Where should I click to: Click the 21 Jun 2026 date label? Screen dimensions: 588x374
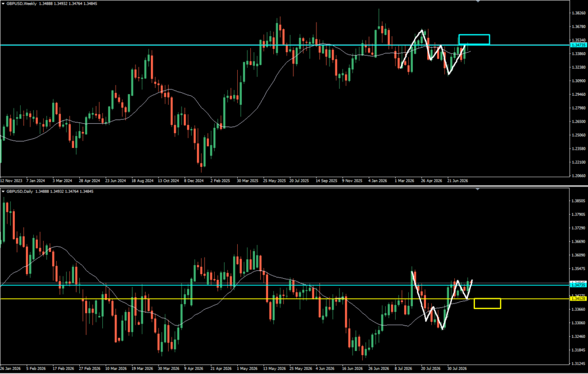[457, 181]
